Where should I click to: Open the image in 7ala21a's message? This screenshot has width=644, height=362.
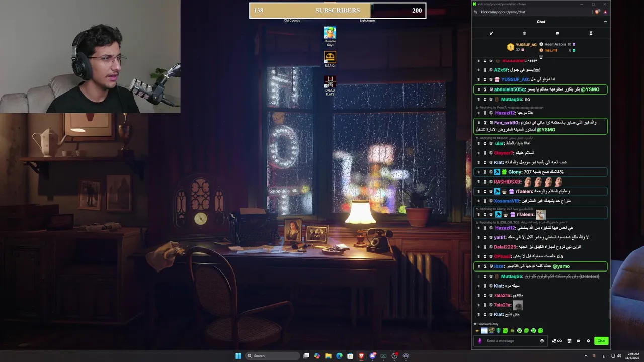pos(518,305)
